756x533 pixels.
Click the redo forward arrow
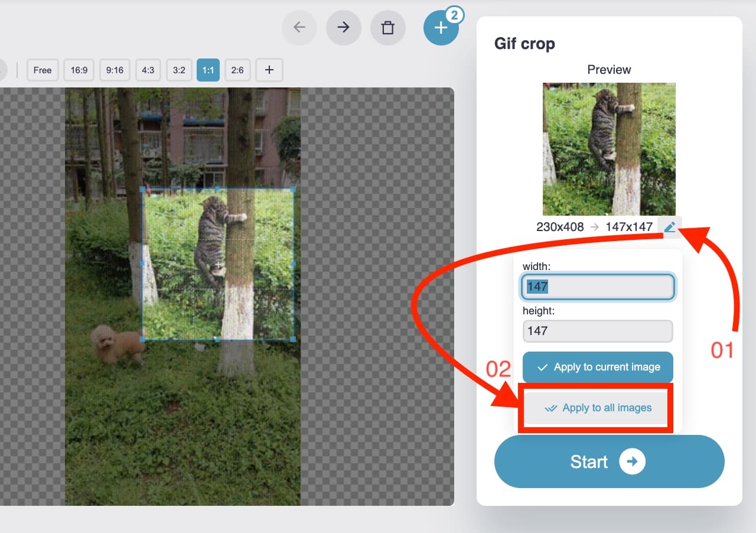coord(344,27)
